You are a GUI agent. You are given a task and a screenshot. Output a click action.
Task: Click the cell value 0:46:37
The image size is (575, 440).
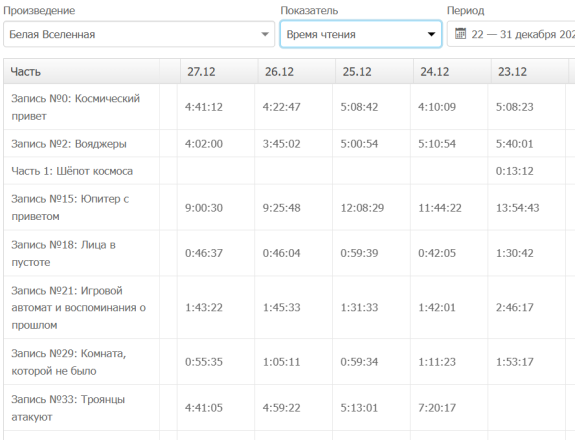pos(204,253)
